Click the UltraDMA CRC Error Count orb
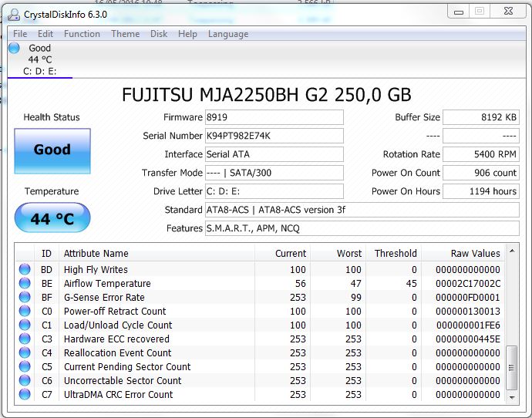The height and width of the screenshot is (418, 532). [x=25, y=395]
